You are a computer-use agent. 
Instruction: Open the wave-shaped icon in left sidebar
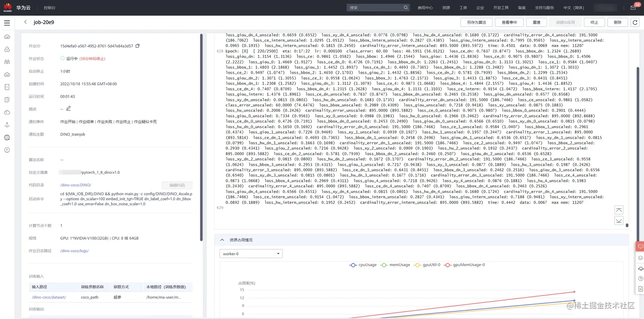click(x=7, y=62)
